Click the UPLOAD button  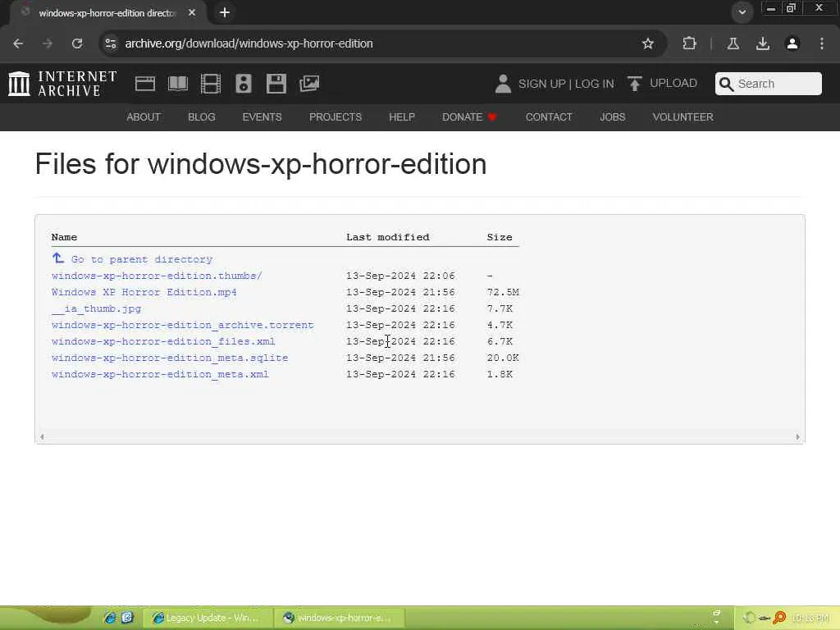pos(662,83)
